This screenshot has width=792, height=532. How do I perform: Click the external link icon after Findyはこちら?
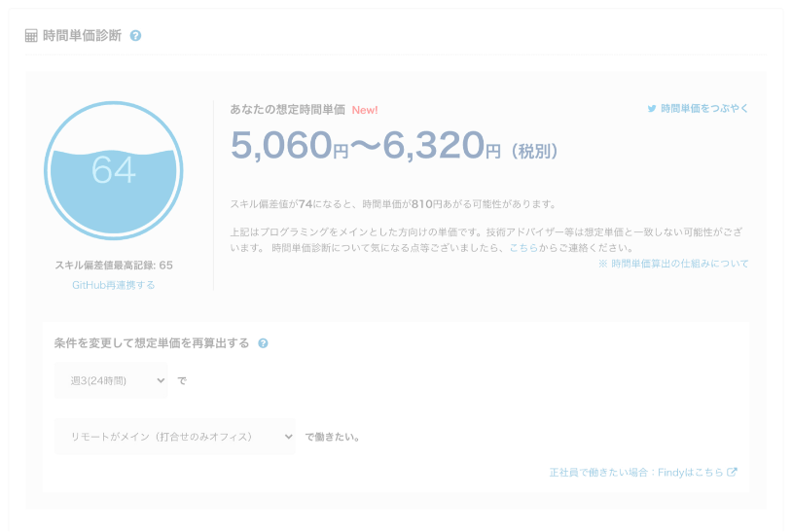733,472
